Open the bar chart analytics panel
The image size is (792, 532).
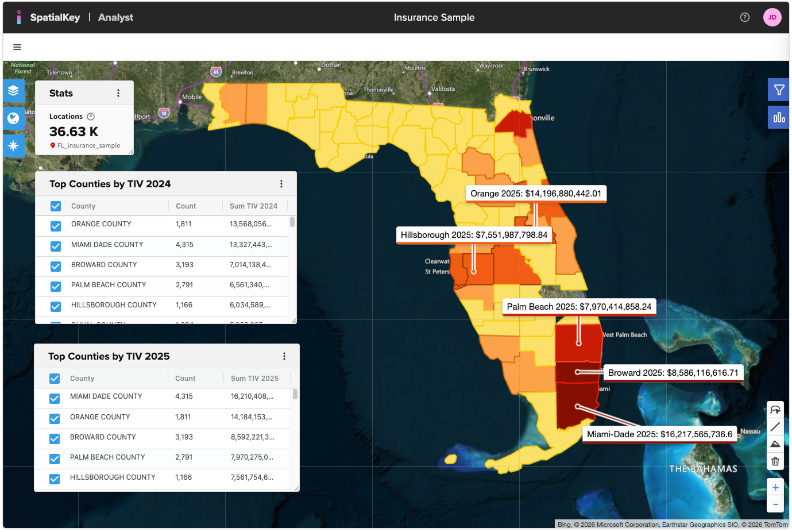tap(779, 117)
